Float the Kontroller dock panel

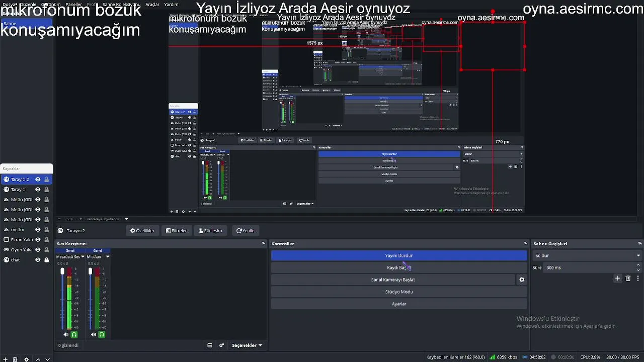(x=525, y=244)
